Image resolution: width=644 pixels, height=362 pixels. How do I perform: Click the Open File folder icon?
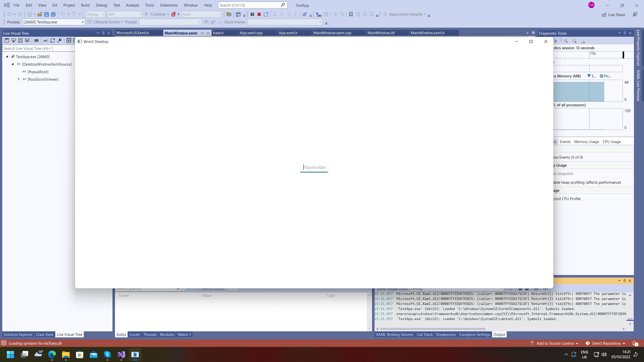[39, 14]
